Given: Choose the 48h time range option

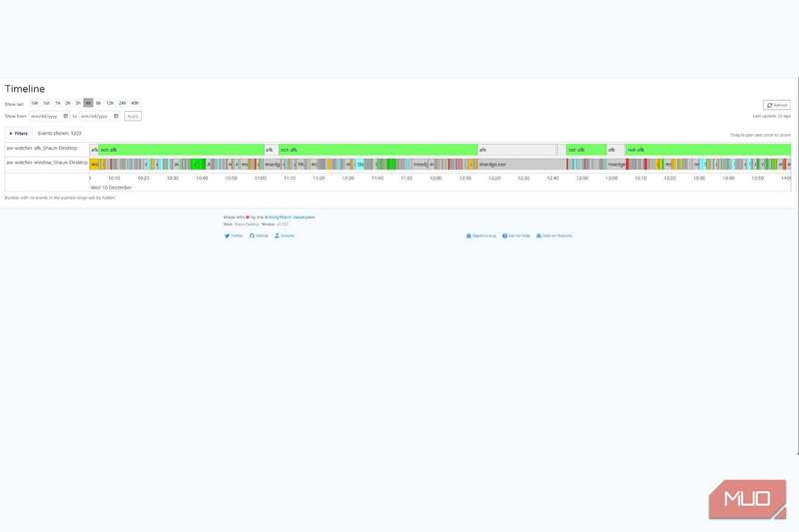Looking at the screenshot, I should [x=135, y=103].
